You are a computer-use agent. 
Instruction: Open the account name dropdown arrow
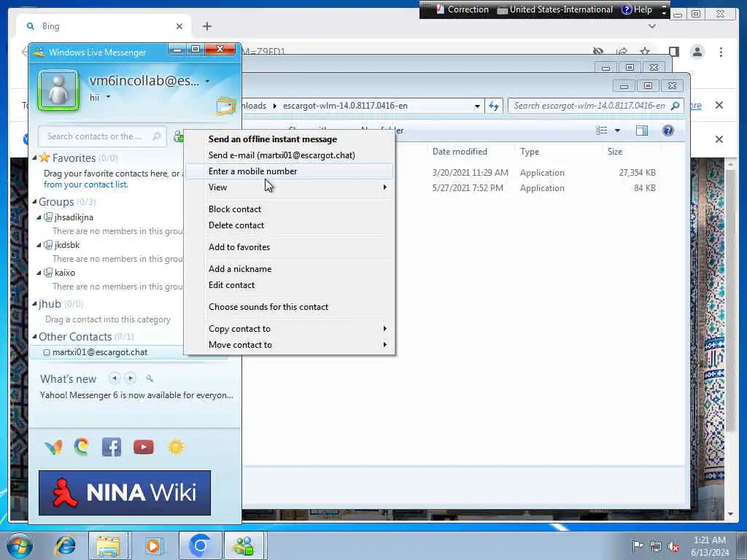pyautogui.click(x=207, y=82)
